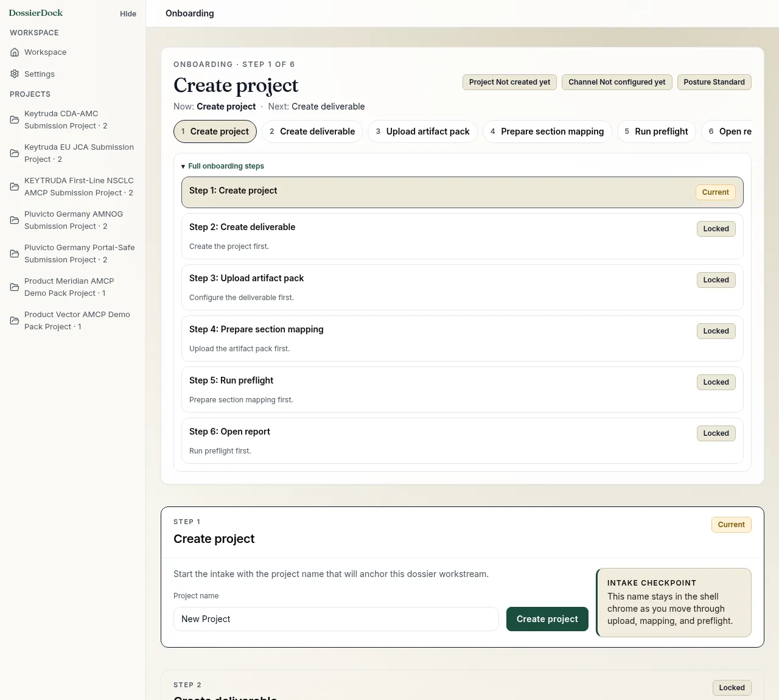Click Locked badge on Step 4 row
The width and height of the screenshot is (779, 700).
(x=716, y=331)
